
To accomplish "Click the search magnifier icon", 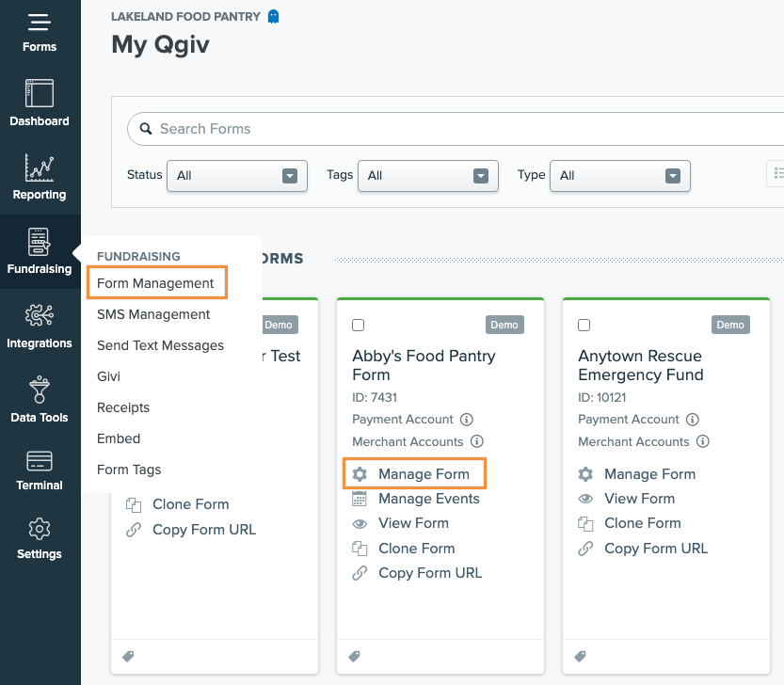I will pyautogui.click(x=146, y=129).
